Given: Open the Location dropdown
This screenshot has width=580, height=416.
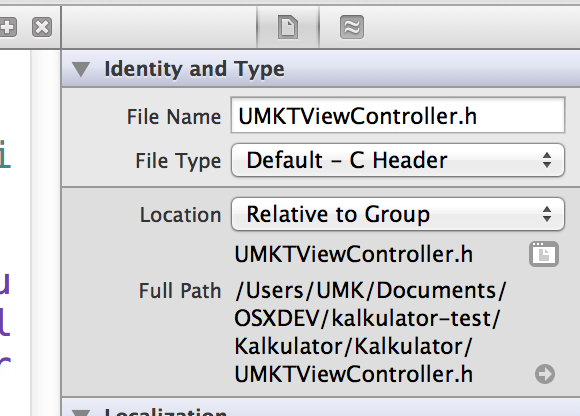Looking at the screenshot, I should [398, 214].
